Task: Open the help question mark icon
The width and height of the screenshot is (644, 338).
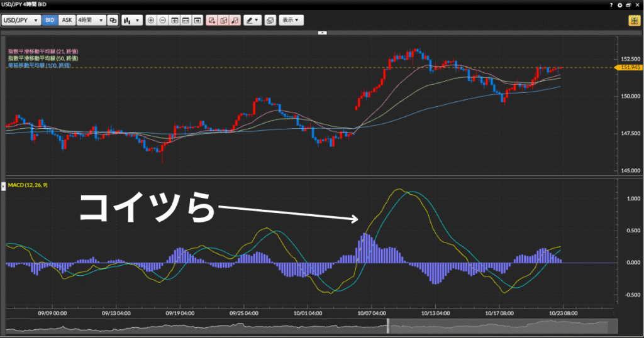Action: coord(611,4)
